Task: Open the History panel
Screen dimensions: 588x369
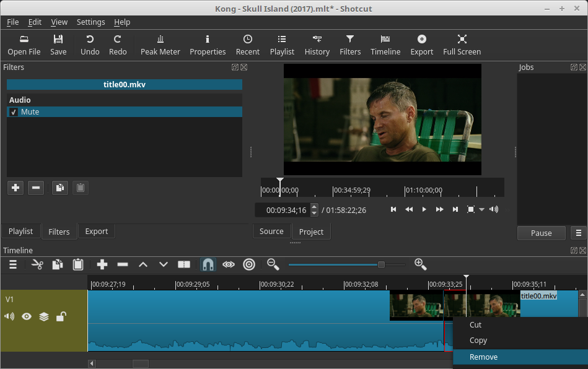Action: (317, 45)
